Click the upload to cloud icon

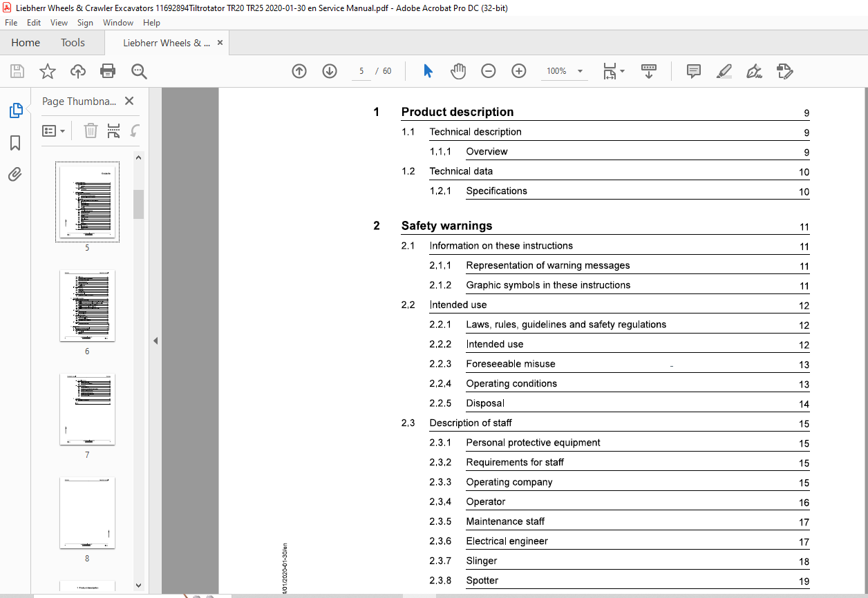coord(78,71)
